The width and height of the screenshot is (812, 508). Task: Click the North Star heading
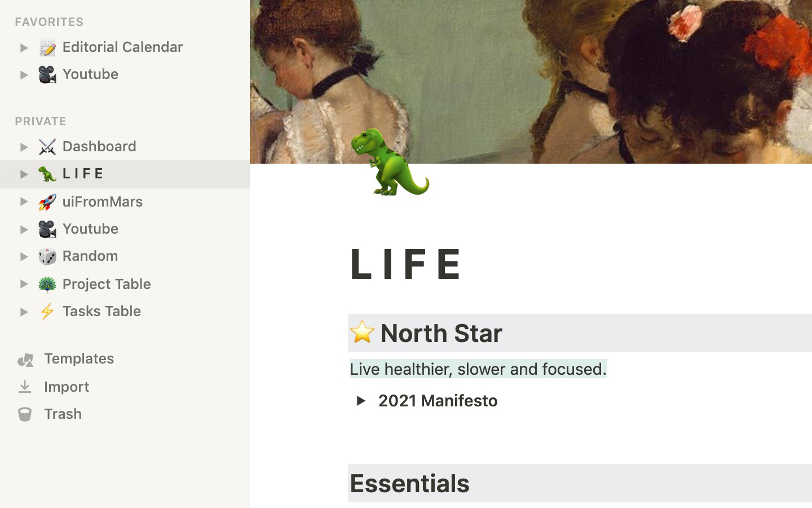441,333
